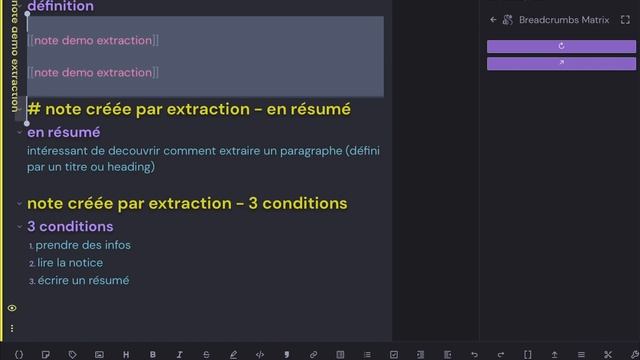Click the purple arrow button under refresh
This screenshot has height=360, width=640.
[x=561, y=63]
